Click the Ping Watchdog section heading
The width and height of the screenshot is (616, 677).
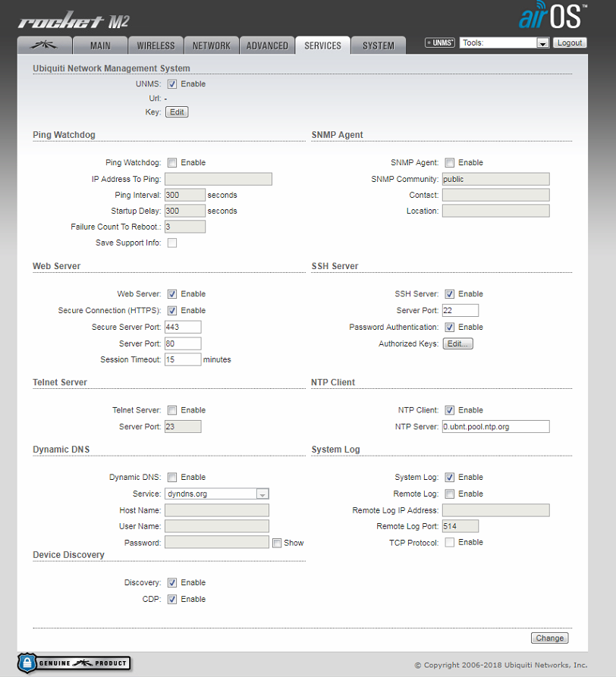click(64, 135)
